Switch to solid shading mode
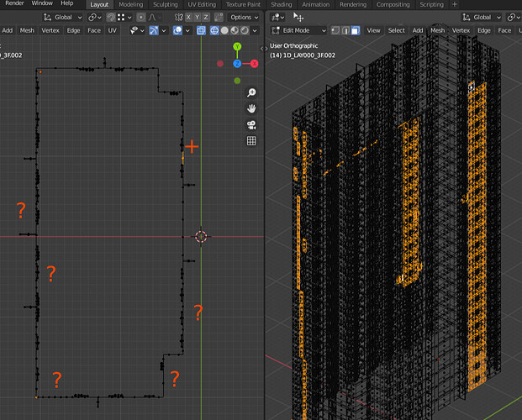This screenshot has height=420, width=522. [224, 30]
